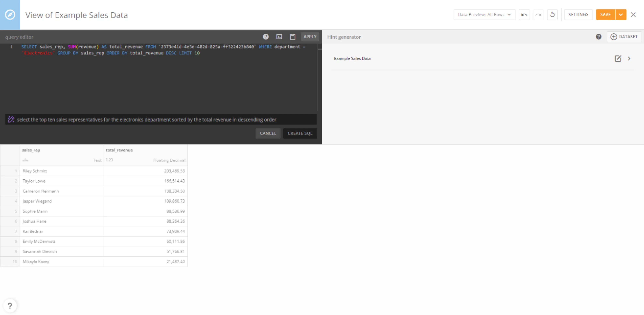Click the redo arrow icon

tap(538, 15)
